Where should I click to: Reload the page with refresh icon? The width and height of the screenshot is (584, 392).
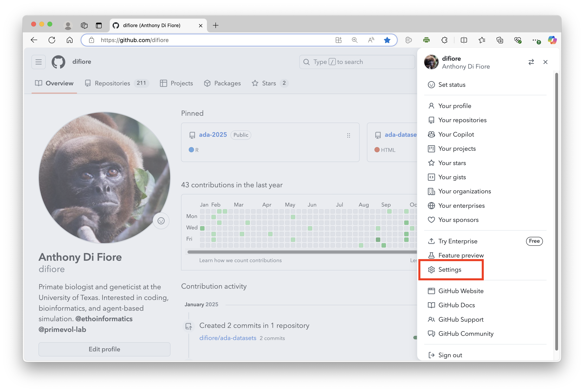(x=52, y=40)
